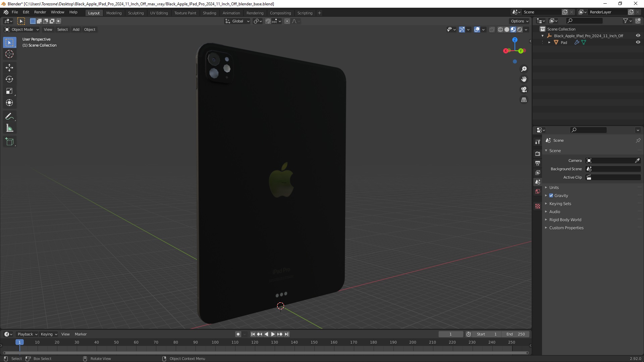This screenshot has width=644, height=362.
Task: Open the View Layer properties tab
Action: (538, 172)
